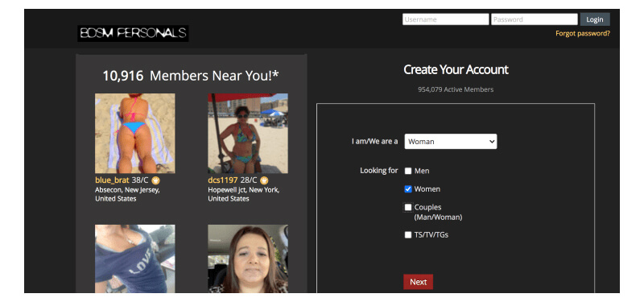The image size is (644, 302).
Task: Click the red Next button
Action: tap(418, 282)
